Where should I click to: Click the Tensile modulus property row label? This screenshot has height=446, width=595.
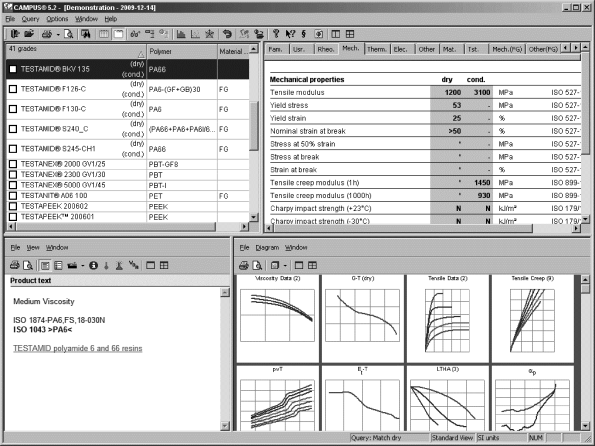[297, 92]
